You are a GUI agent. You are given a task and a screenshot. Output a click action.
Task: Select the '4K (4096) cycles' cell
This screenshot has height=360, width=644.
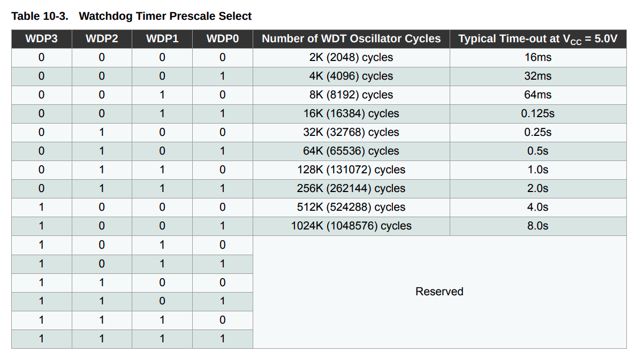coord(351,76)
